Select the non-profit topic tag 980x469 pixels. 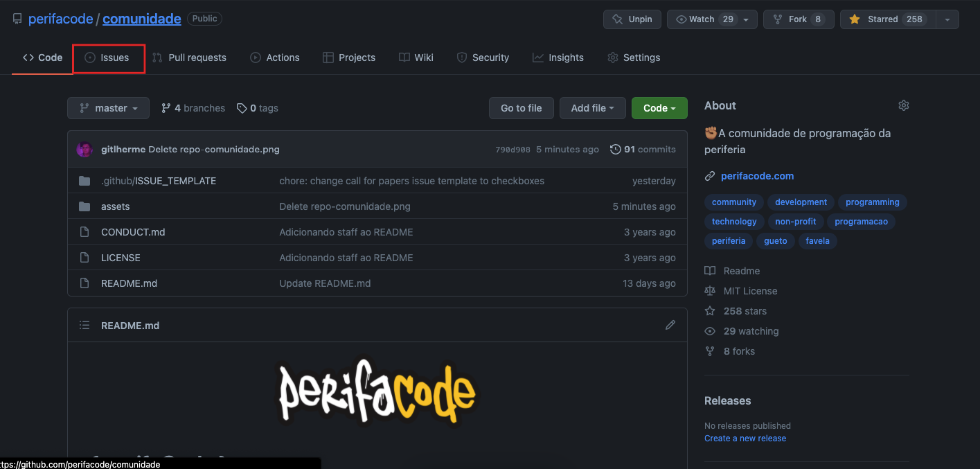[796, 222]
